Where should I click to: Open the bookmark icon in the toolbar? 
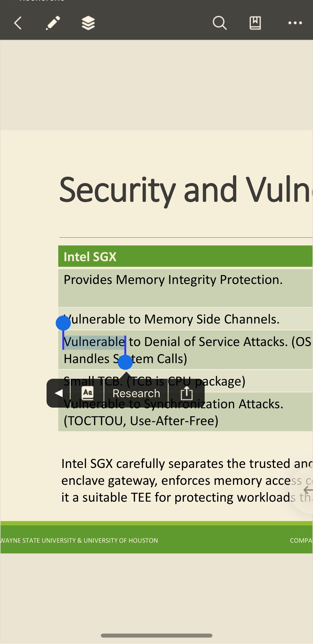coord(255,23)
